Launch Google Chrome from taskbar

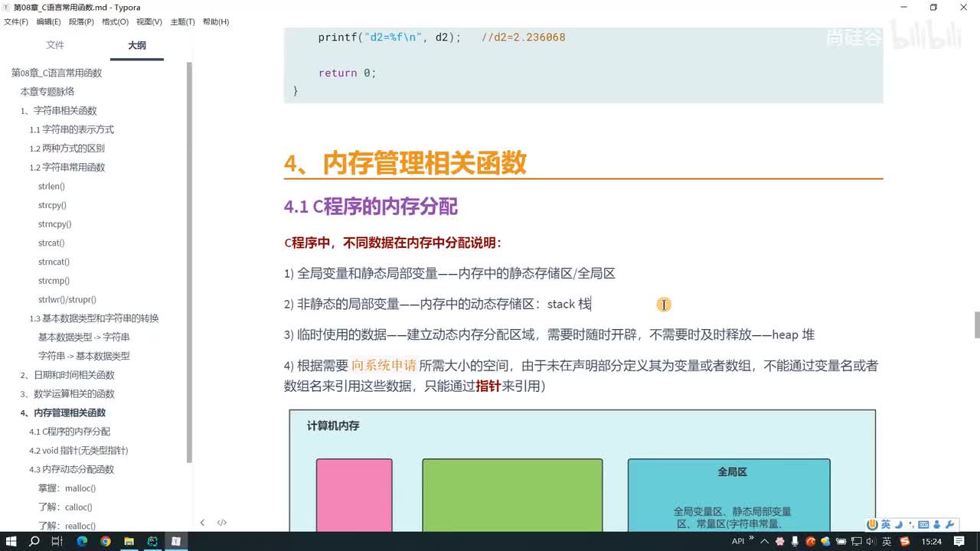[x=106, y=541]
